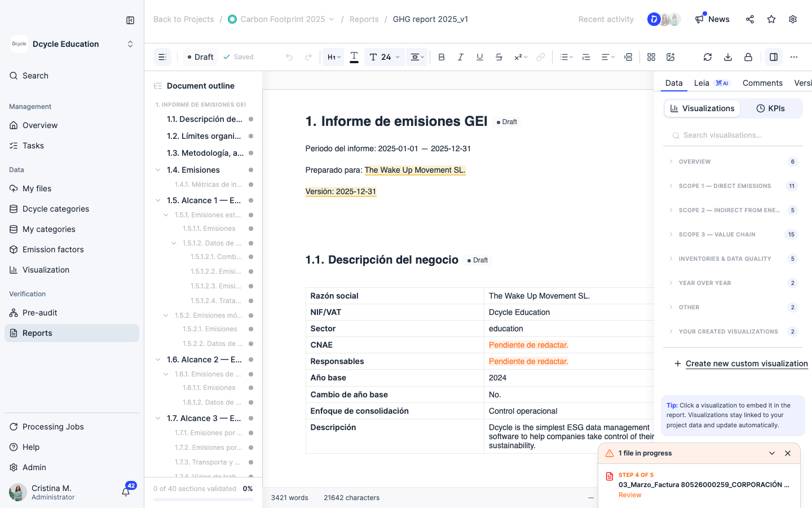Toggle bold formatting

point(442,57)
